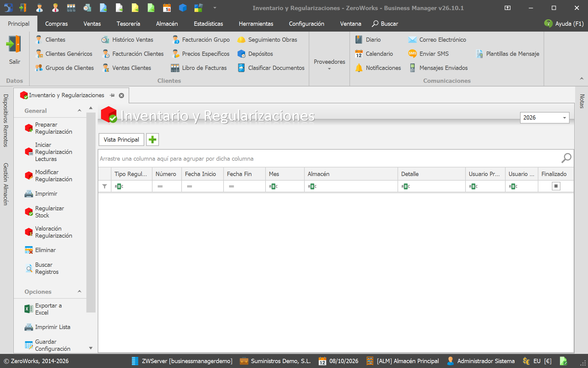The width and height of the screenshot is (588, 368).
Task: Pin the Inventario y Regularizaciones tab
Action: (x=112, y=95)
